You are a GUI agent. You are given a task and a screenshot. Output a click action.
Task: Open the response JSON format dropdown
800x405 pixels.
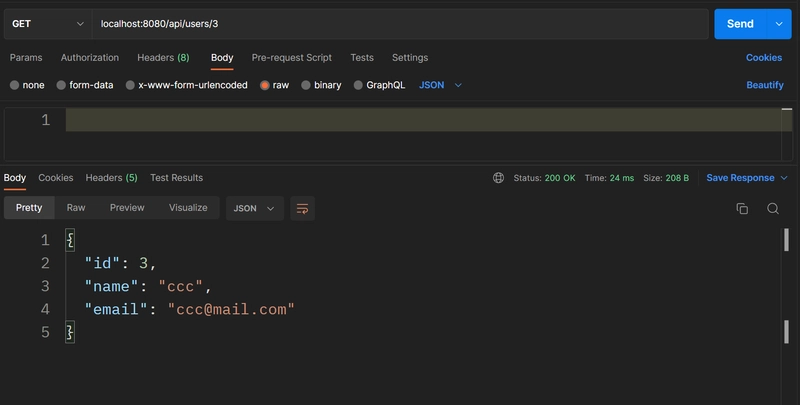(255, 208)
